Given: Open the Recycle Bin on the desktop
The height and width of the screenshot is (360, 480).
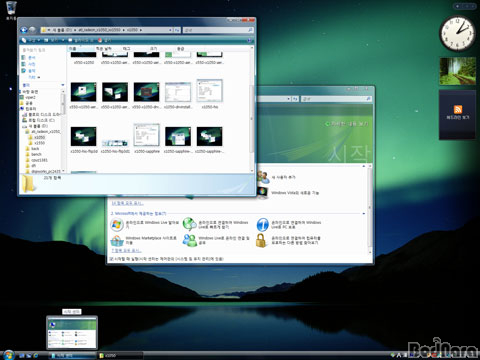Looking at the screenshot, I should pyautogui.click(x=11, y=8).
